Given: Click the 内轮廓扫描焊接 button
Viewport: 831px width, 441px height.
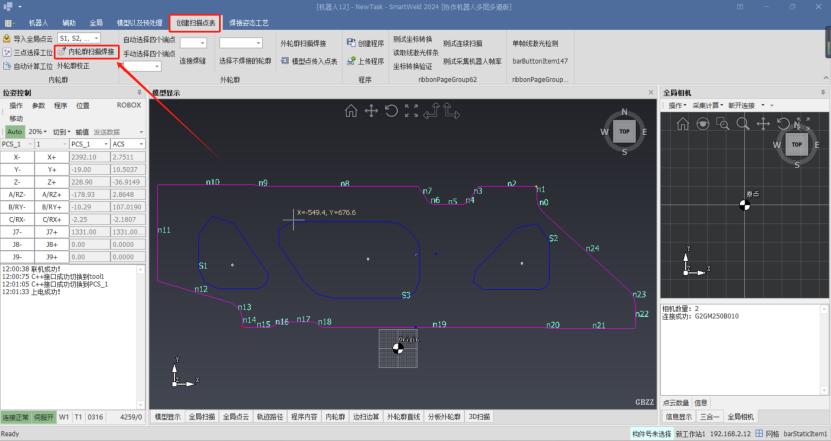Looking at the screenshot, I should (x=87, y=51).
